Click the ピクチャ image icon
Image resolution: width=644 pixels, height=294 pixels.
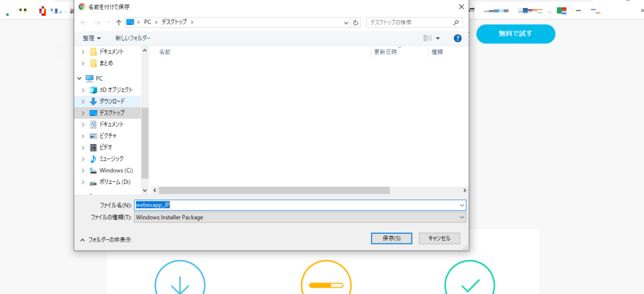93,136
